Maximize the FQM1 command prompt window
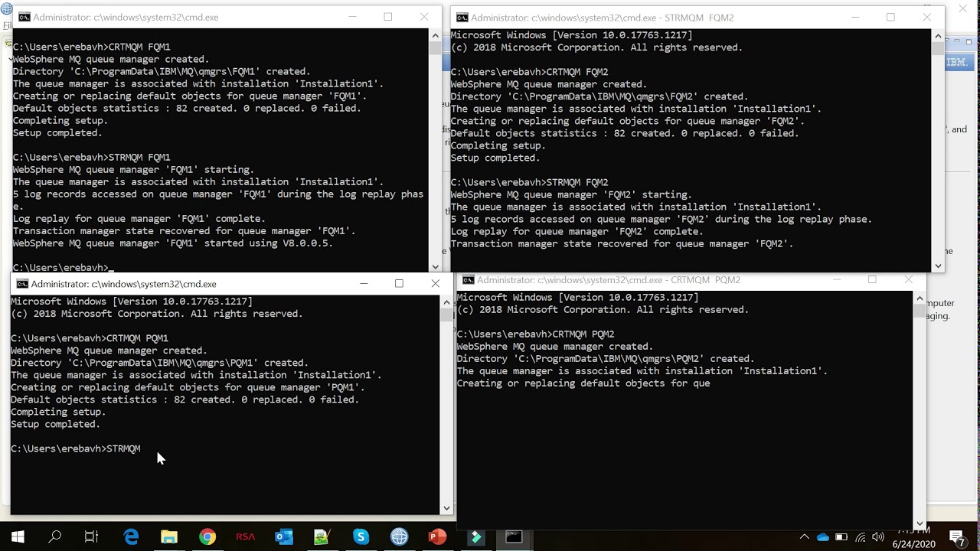The height and width of the screenshot is (551, 980). (388, 17)
